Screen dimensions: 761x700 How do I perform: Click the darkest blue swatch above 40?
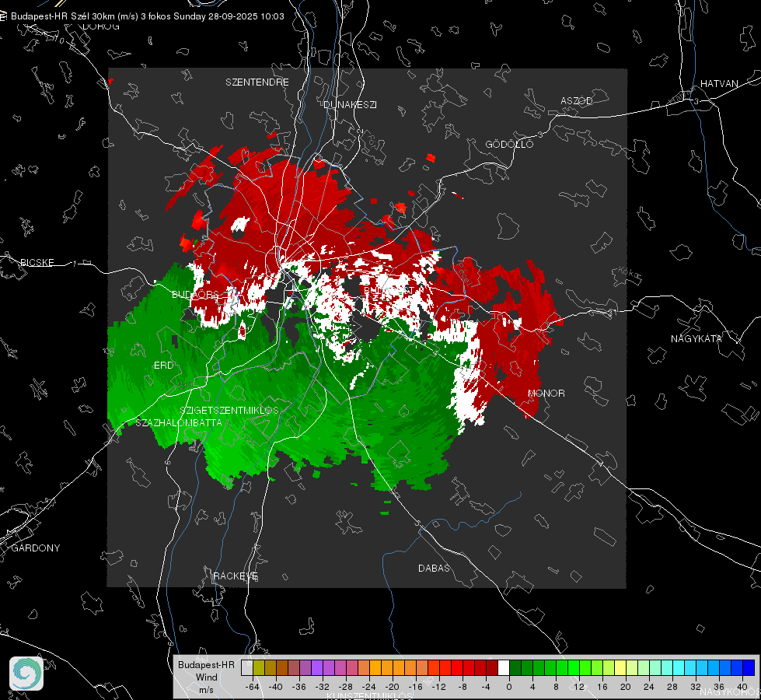coord(749,668)
